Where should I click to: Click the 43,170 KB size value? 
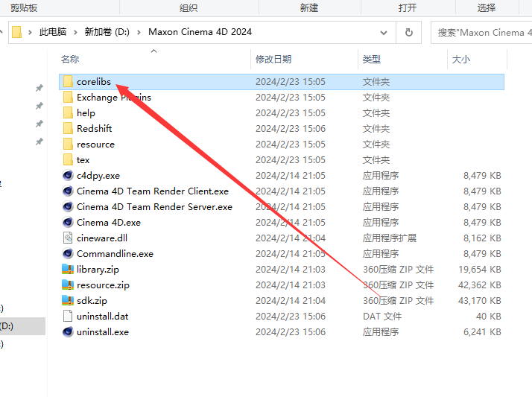point(479,301)
